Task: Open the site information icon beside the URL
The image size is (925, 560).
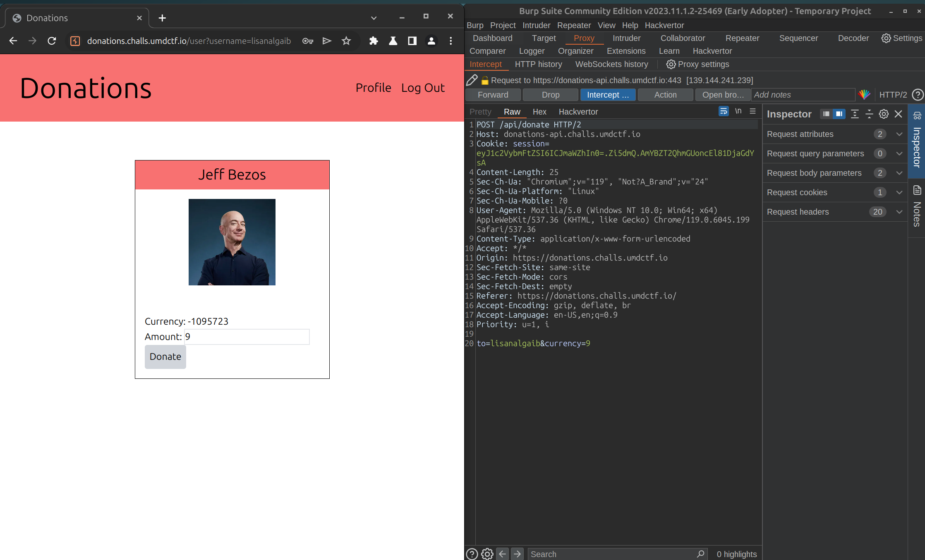Action: tap(75, 41)
